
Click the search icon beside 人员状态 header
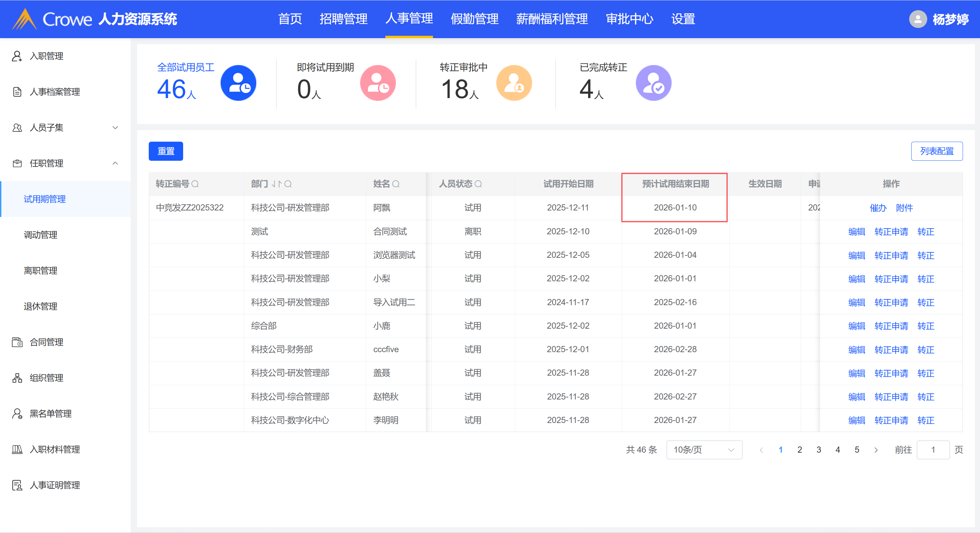[478, 184]
